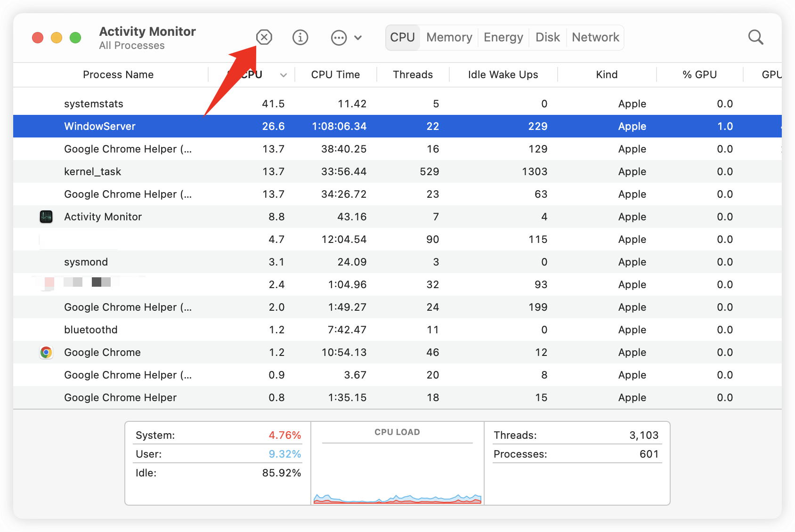Select Google Chrome Helper row with 1:49.27
This screenshot has width=795, height=532.
pos(397,307)
